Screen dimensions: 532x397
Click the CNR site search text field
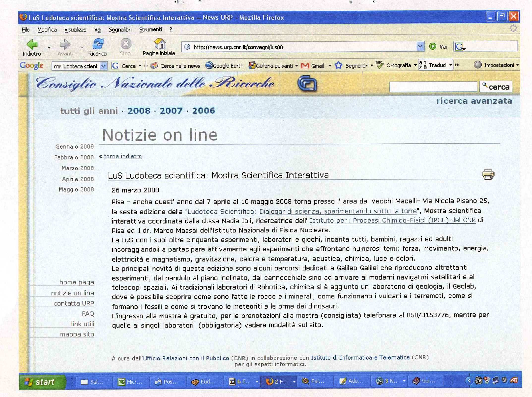click(433, 87)
